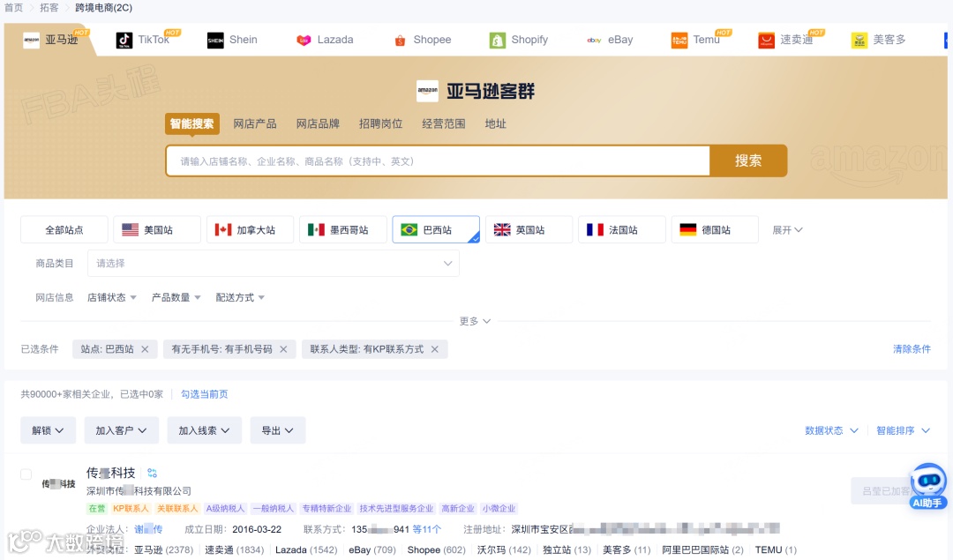Open the 商品类目 category dropdown
The width and height of the screenshot is (953, 560).
click(274, 264)
